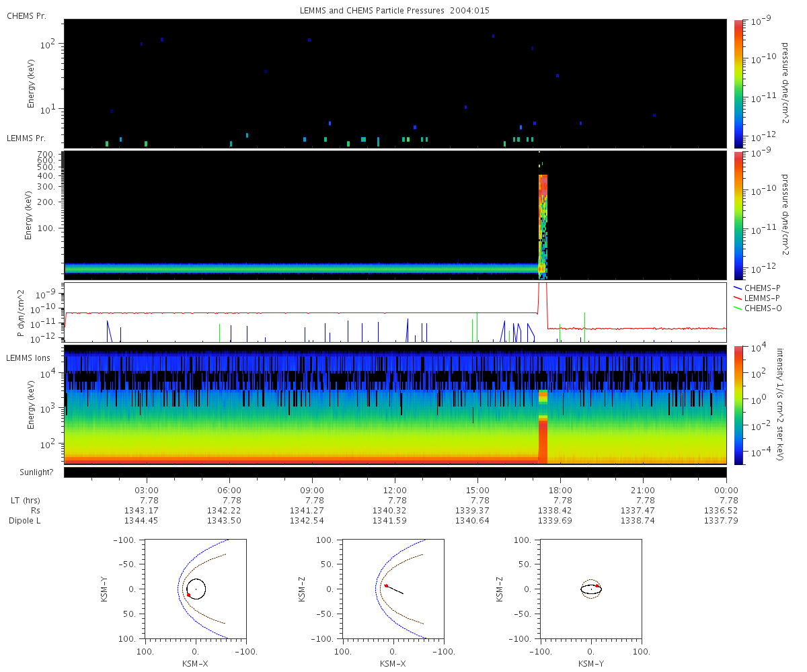Click the CHEMS Pr. panel label
The width and height of the screenshot is (807, 672).
(26, 15)
